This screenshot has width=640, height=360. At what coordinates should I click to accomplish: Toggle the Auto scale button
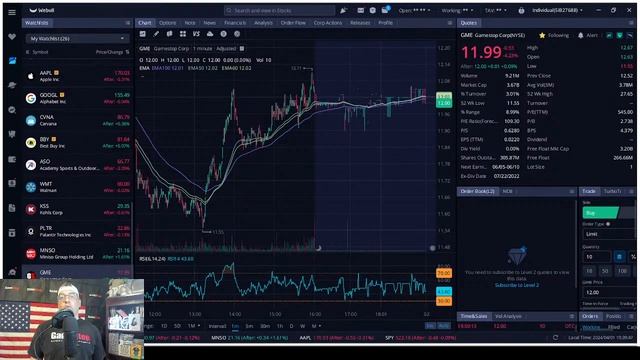[444, 326]
